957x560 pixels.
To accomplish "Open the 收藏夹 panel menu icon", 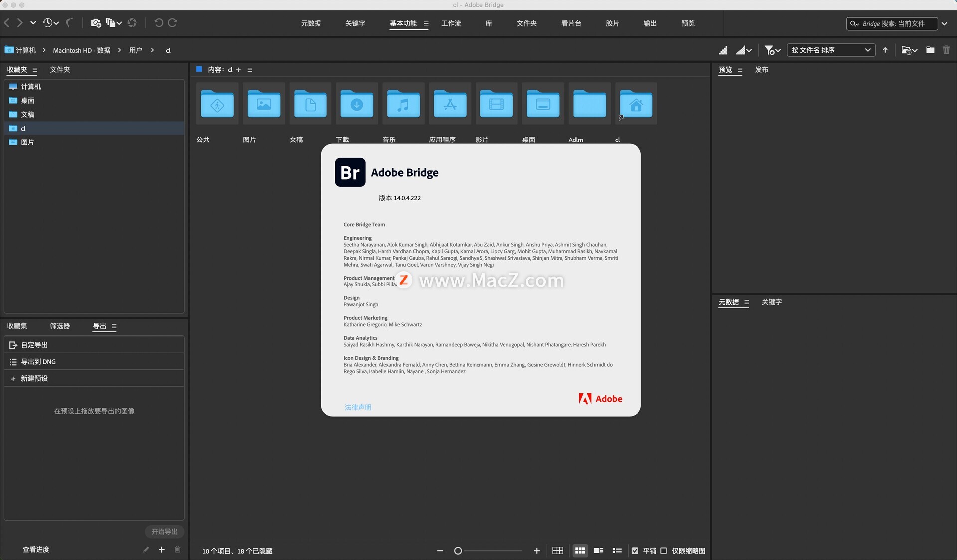I will coord(35,70).
